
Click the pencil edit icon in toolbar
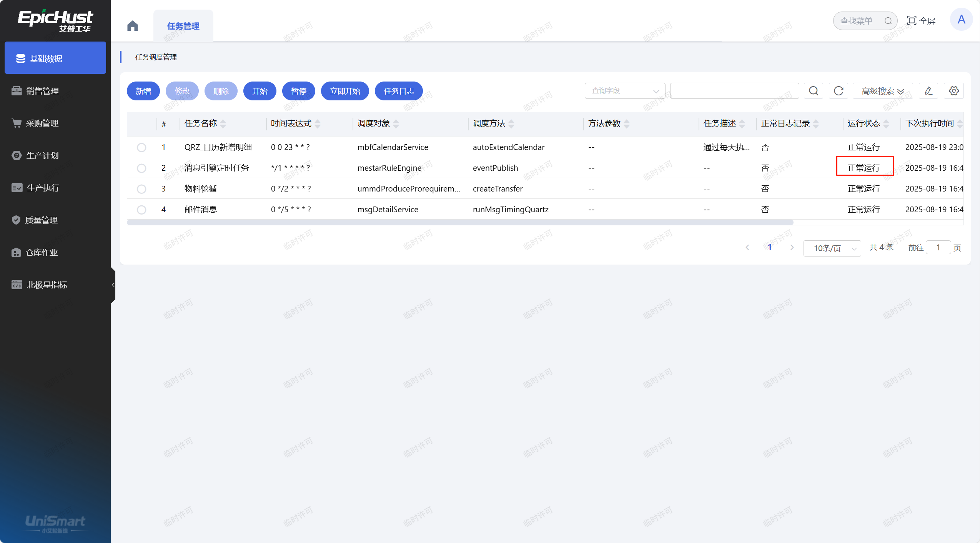928,91
